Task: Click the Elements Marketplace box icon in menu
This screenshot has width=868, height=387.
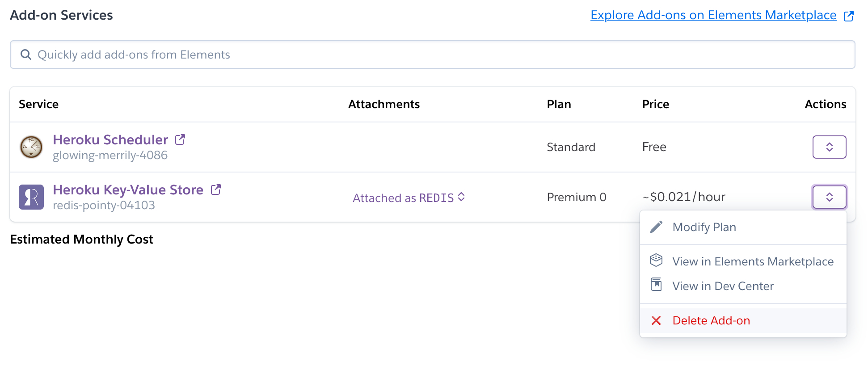Action: pyautogui.click(x=656, y=260)
